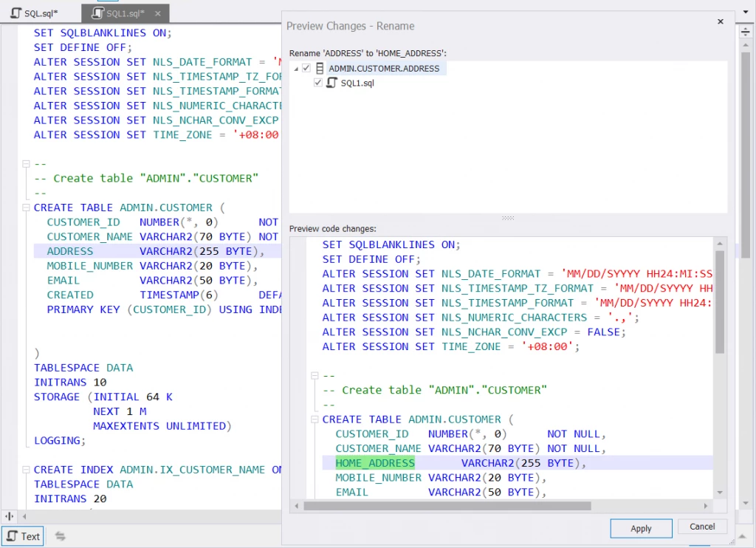Viewport: 756px width, 548px height.
Task: Collapse the ADMIN.CUSTOMER.ADDRESS tree node
Action: pyautogui.click(x=296, y=69)
